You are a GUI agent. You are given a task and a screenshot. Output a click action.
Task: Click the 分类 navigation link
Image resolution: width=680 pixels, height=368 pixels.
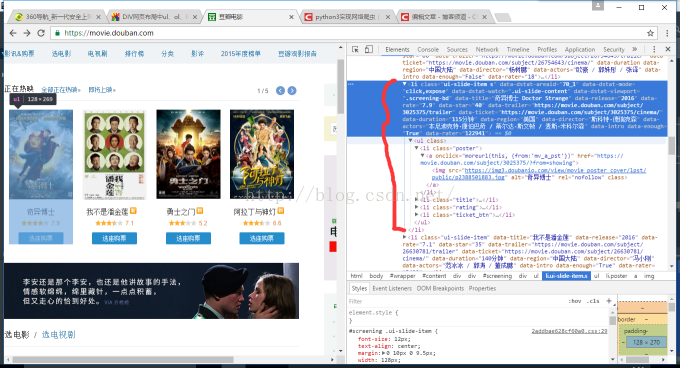click(167, 54)
